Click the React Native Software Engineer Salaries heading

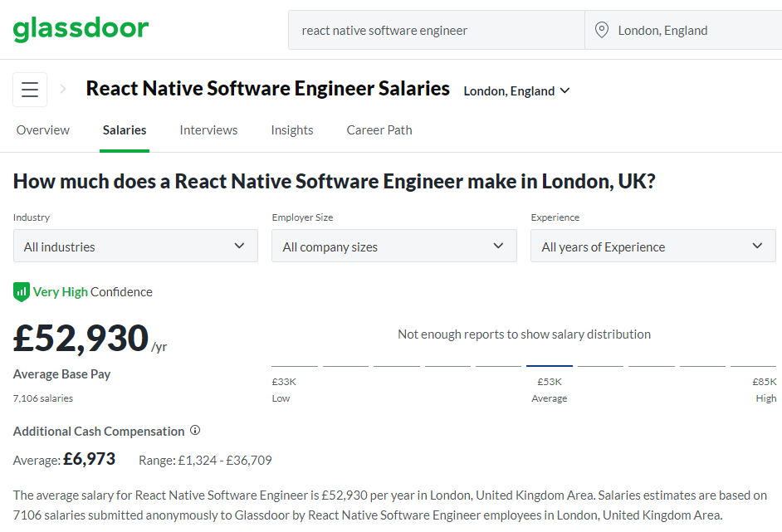tap(268, 89)
